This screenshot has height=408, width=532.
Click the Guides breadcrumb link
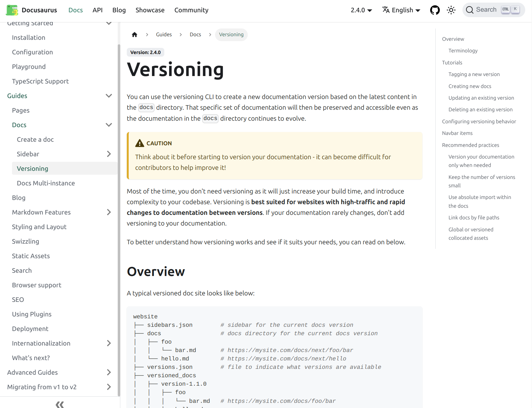point(164,35)
